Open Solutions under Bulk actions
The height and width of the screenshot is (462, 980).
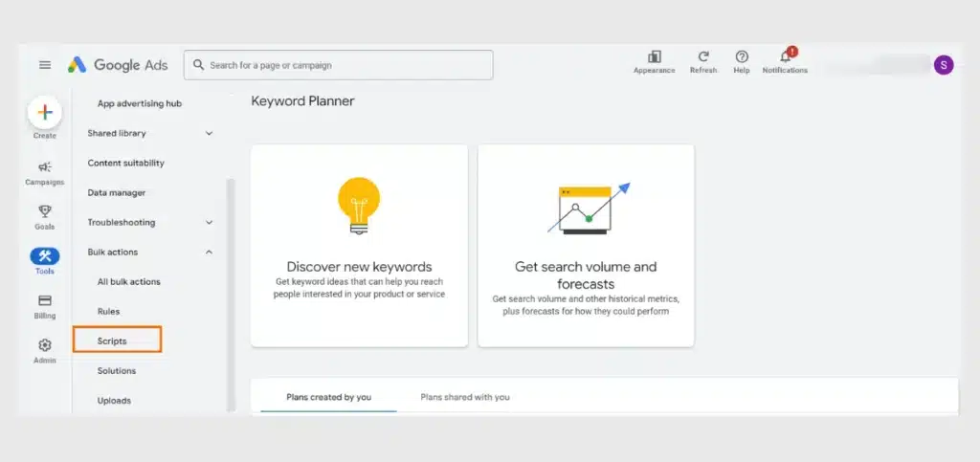tap(116, 371)
